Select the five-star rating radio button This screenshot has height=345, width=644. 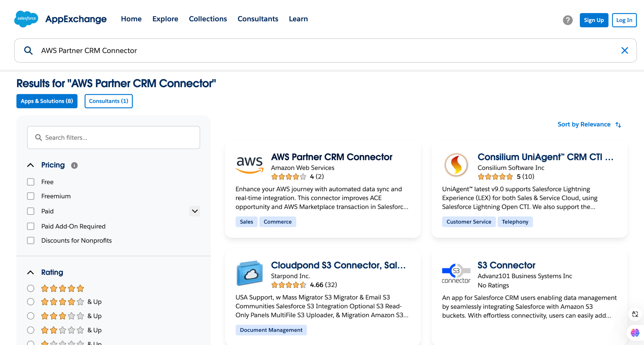click(x=31, y=288)
